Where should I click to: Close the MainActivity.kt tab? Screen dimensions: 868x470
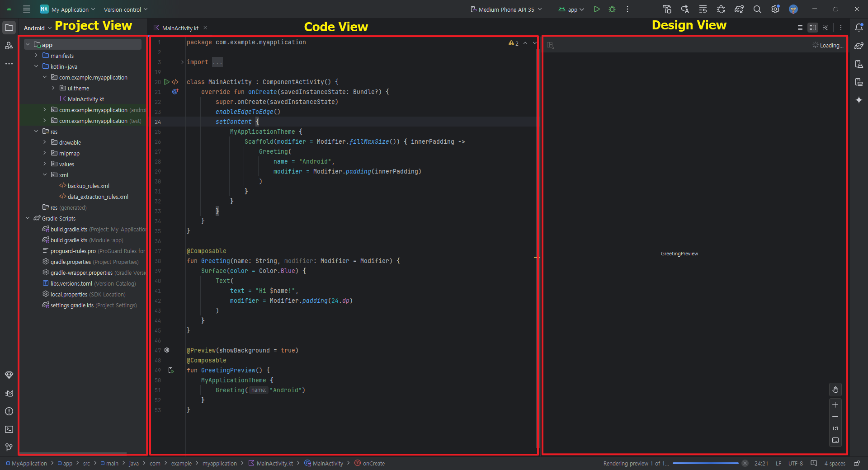tap(205, 28)
